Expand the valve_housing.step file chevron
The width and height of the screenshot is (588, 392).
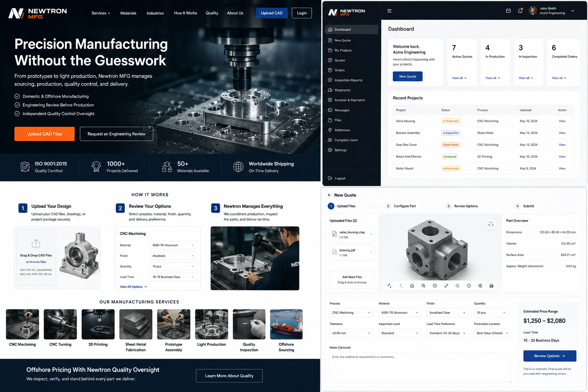click(371, 234)
